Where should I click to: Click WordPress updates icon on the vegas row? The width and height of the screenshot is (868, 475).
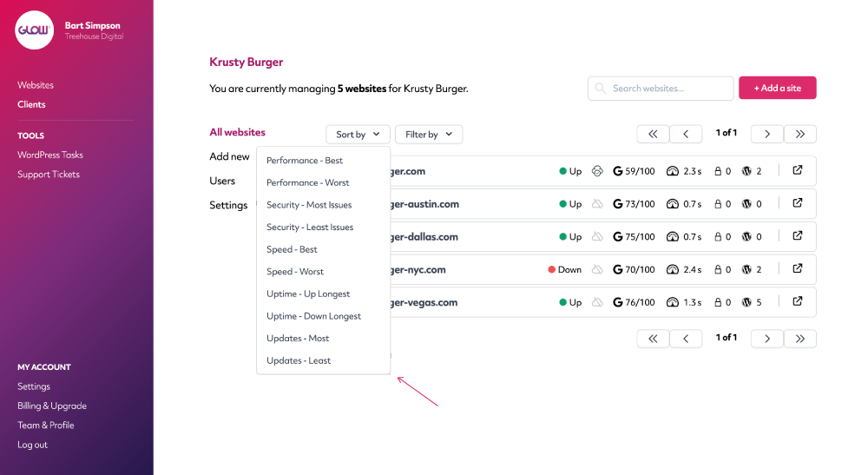click(746, 302)
